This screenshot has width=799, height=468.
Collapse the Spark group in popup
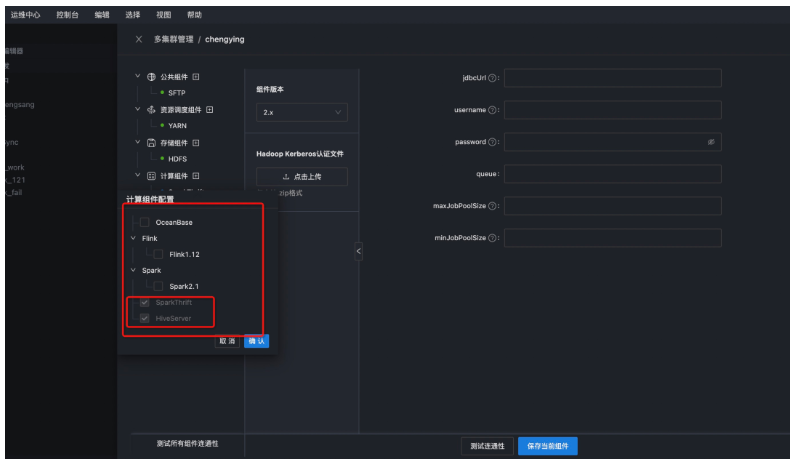click(x=134, y=270)
